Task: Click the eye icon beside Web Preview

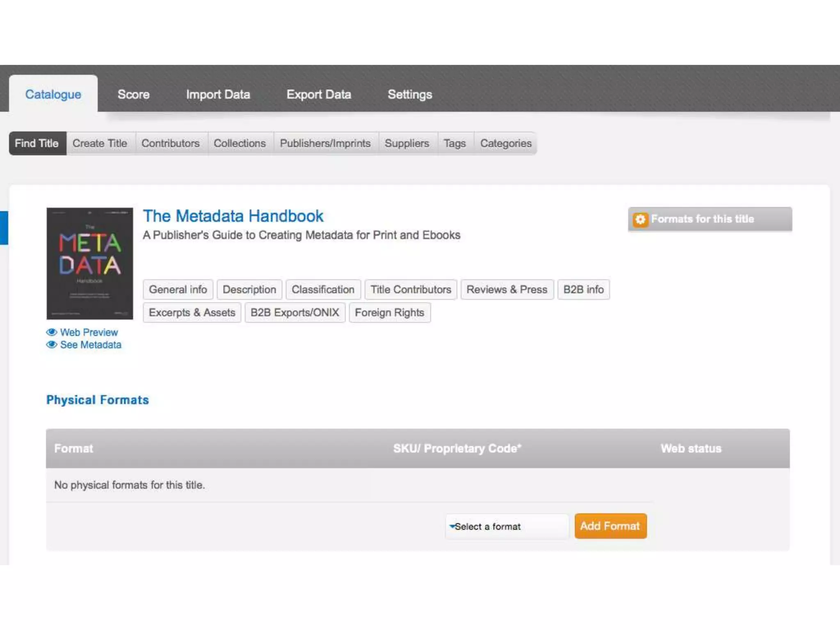Action: 51,332
